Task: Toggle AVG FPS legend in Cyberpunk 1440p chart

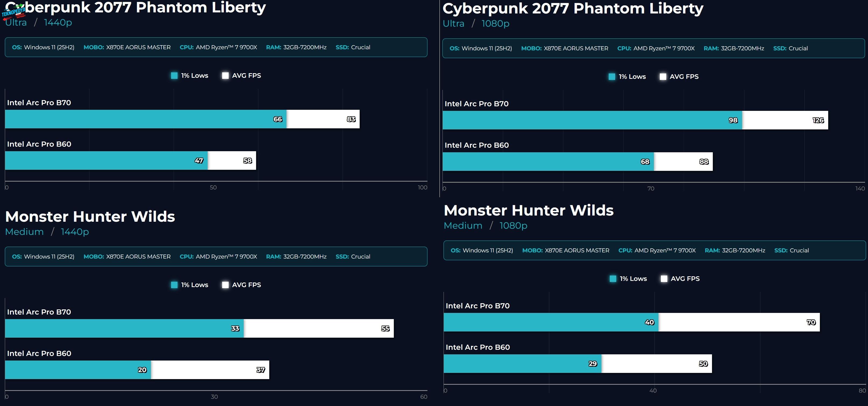Action: (x=241, y=76)
